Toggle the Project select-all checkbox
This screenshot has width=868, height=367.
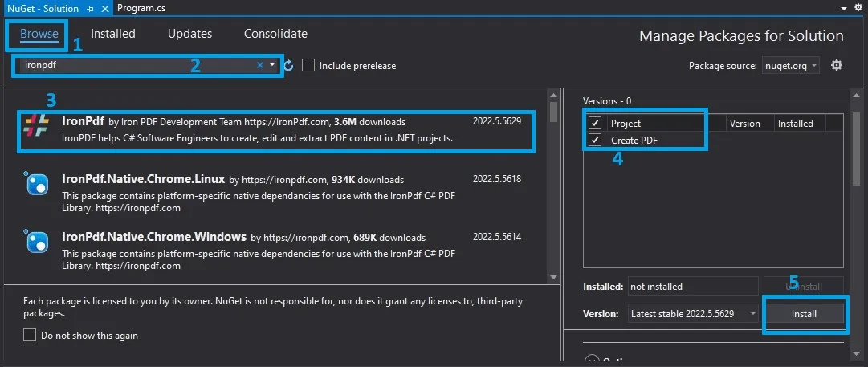595,123
